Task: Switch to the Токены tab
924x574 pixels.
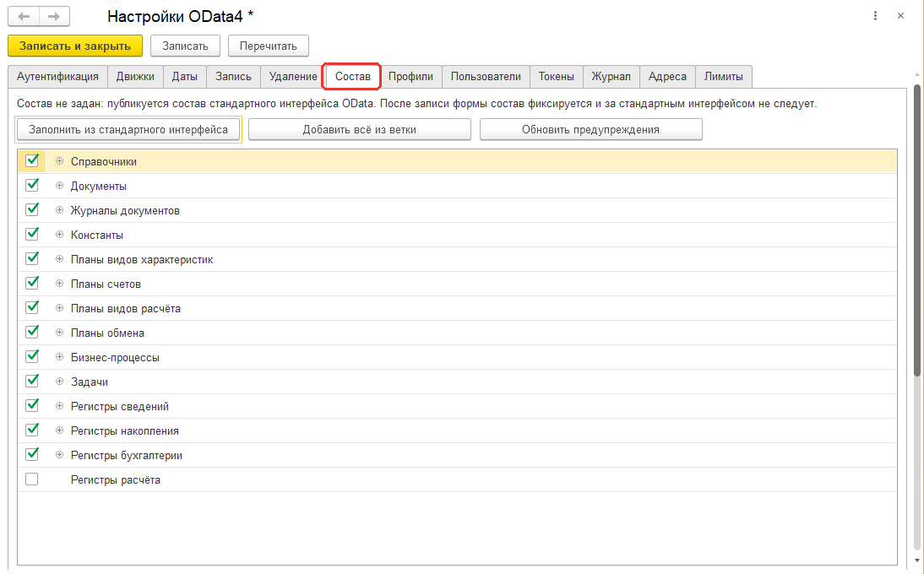Action: (x=557, y=77)
